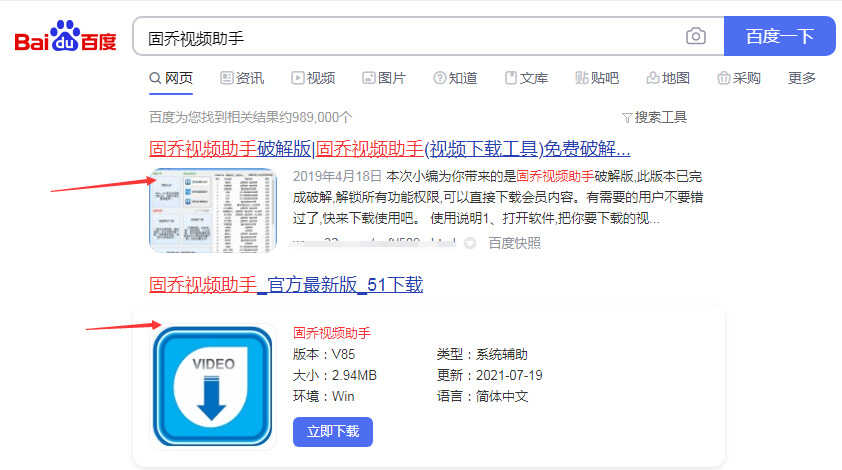Click the first result screenshot thumbnail

tap(213, 210)
